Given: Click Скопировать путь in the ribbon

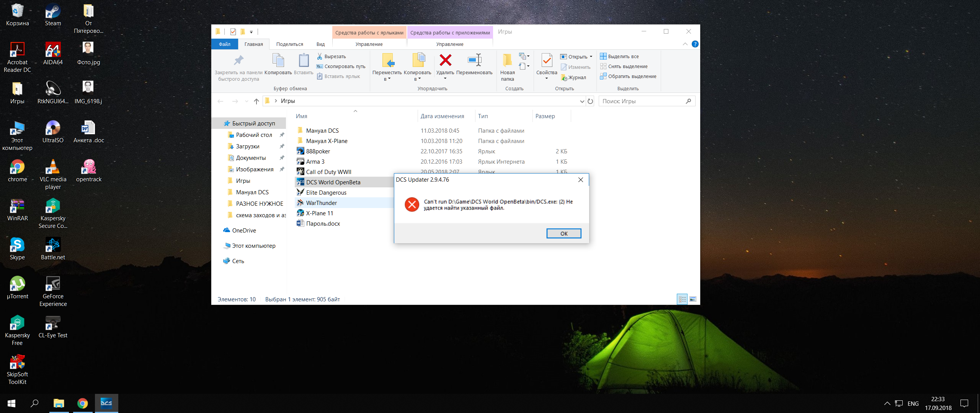Looking at the screenshot, I should pyautogui.click(x=341, y=66).
